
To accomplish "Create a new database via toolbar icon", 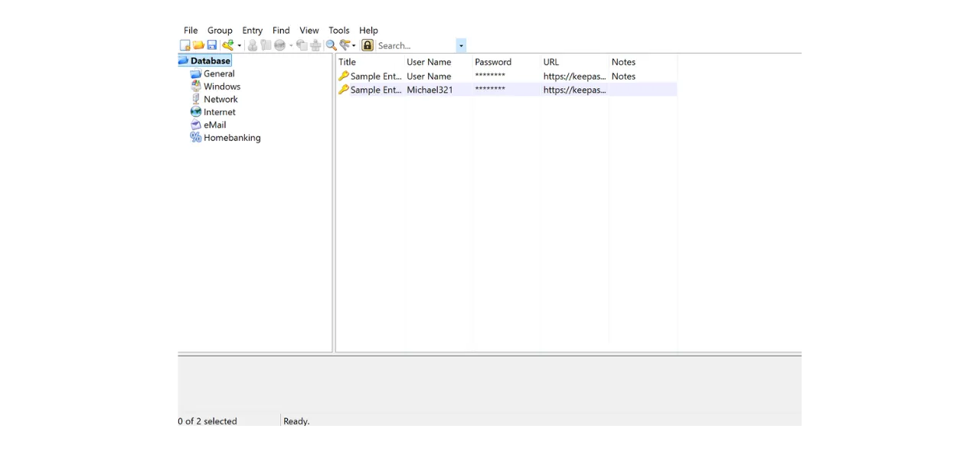I will click(185, 45).
